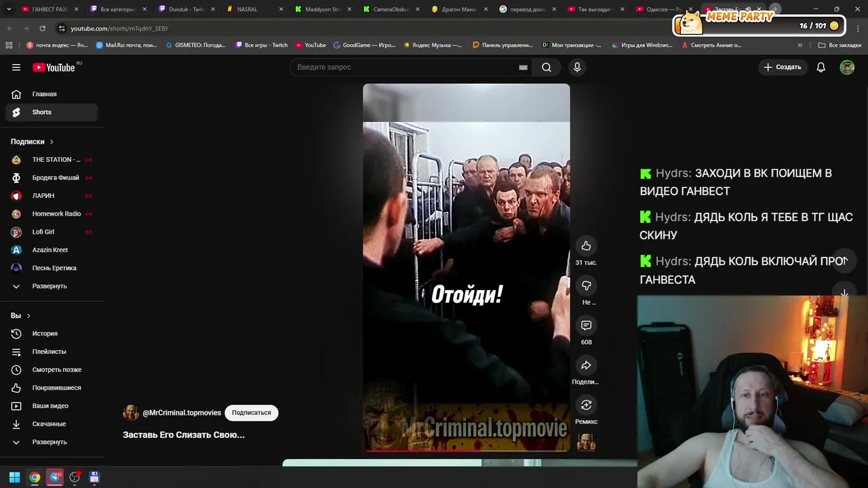
Task: Open Azazin Kreet channel
Action: (52, 250)
